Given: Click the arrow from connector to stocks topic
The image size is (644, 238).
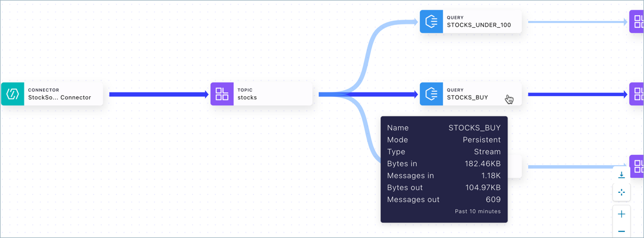Looking at the screenshot, I should tap(158, 95).
